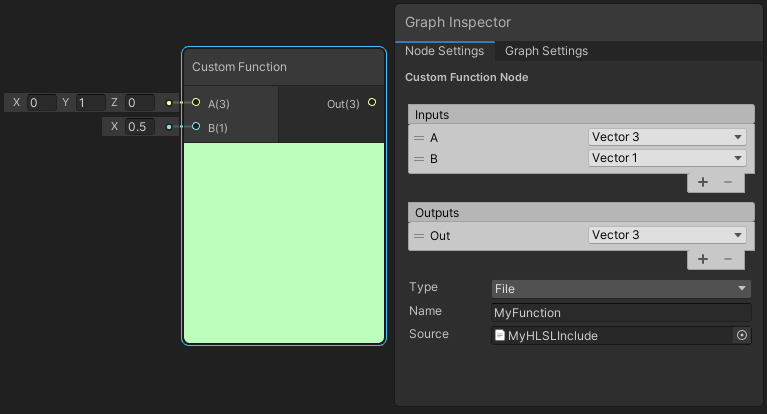This screenshot has height=414, width=767.
Task: Switch to the Graph Settings tab
Action: coord(546,51)
